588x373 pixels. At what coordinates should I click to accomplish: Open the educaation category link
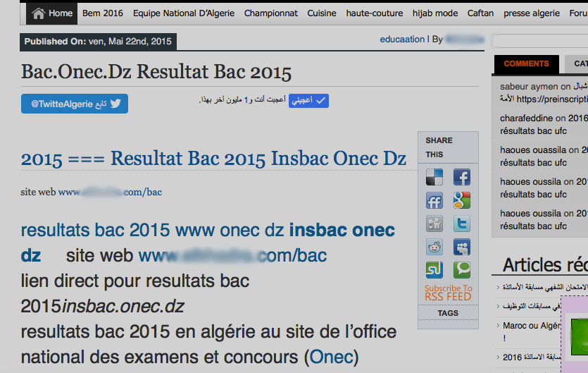[x=402, y=39]
